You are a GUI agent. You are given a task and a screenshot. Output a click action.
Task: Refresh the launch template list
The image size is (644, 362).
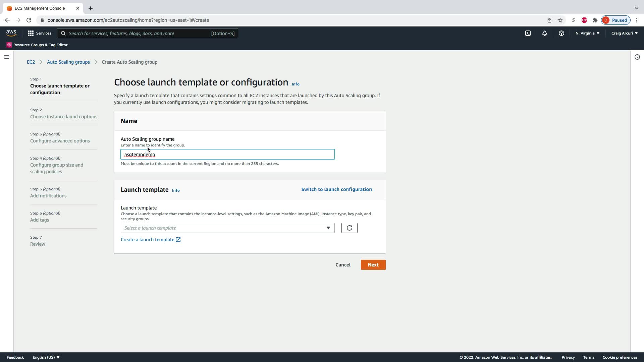coord(349,228)
